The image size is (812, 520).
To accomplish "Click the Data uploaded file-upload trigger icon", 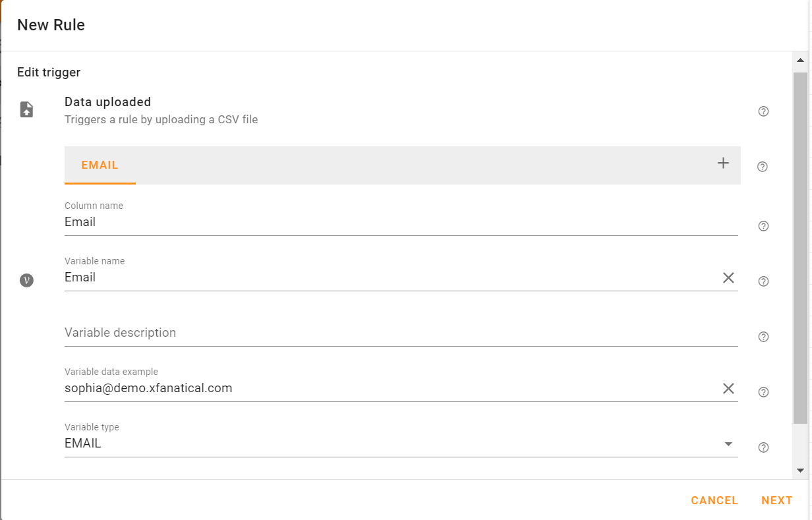I will [x=26, y=109].
